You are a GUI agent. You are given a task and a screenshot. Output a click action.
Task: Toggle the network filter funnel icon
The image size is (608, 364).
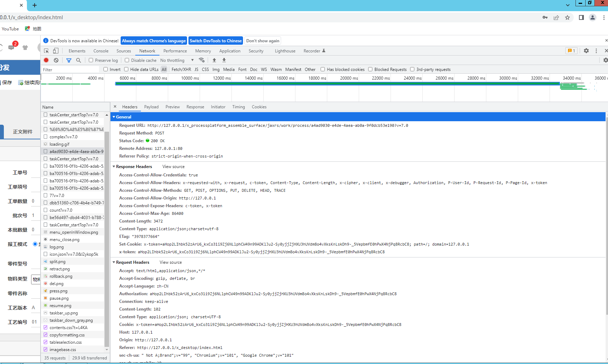point(69,60)
